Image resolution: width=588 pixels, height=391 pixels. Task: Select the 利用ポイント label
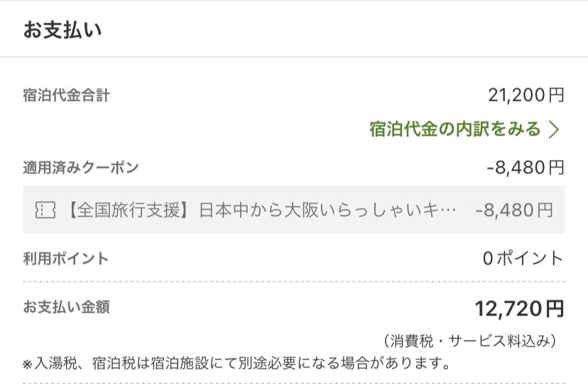point(66,259)
